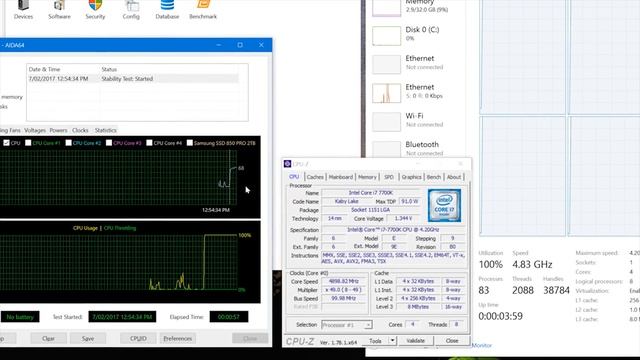Screen dimensions: 640x360
Task: Enable the CPU Core #2 checkbox
Action: point(69,143)
